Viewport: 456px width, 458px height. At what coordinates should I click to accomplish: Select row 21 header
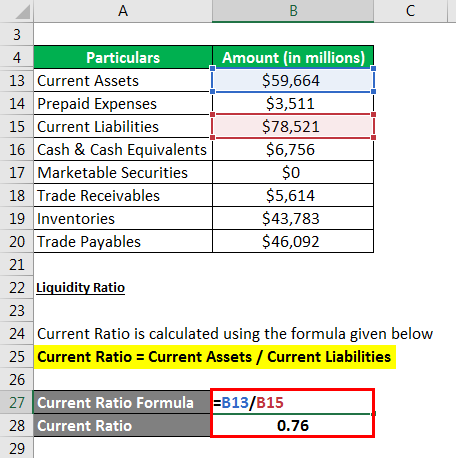coord(17,264)
